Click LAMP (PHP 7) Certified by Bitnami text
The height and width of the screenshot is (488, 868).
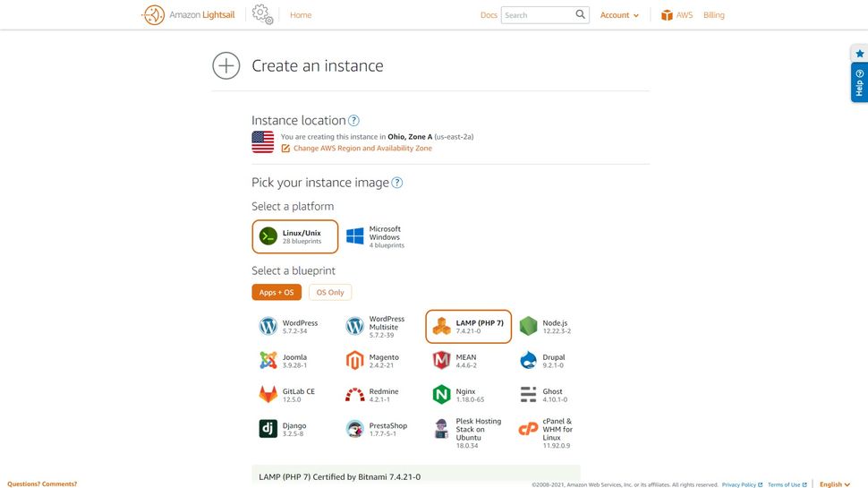coord(339,476)
